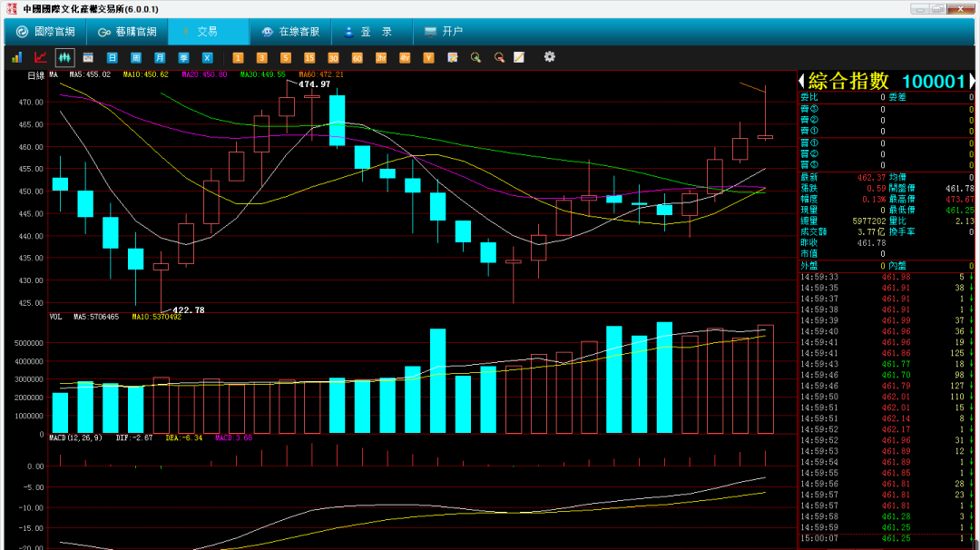Click the MACD(12,26,9) indicator label
Viewport: 980px width, 550px height.
(75, 437)
